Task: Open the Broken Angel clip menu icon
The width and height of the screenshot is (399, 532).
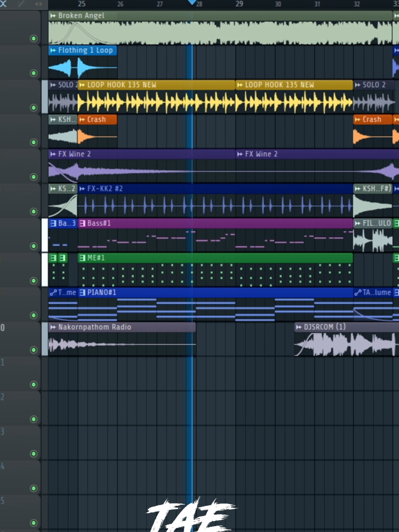Action: click(53, 16)
